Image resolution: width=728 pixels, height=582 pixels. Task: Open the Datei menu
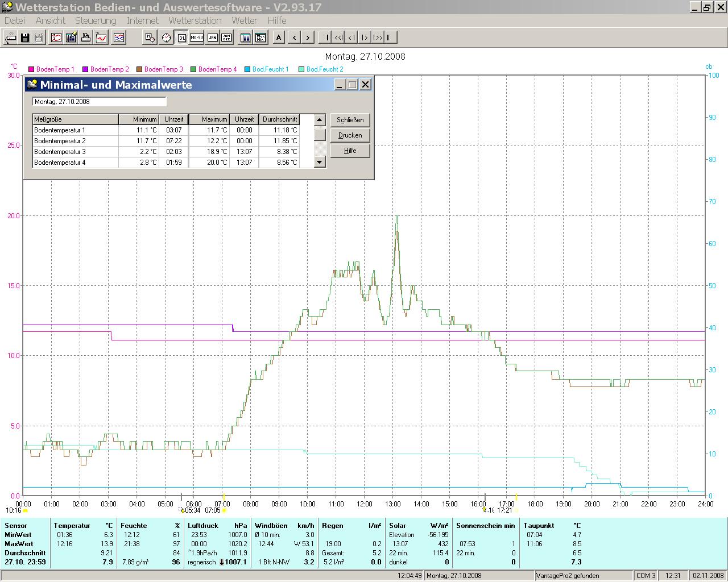(x=15, y=20)
